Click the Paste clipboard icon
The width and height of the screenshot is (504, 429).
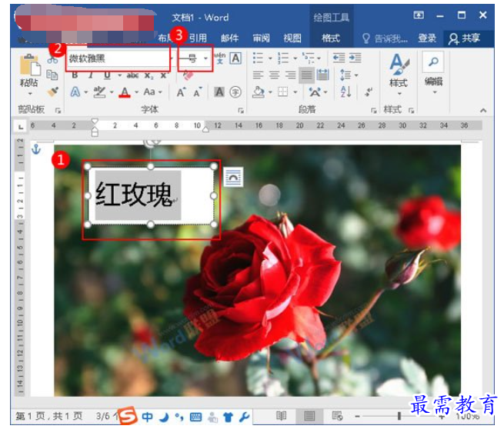click(x=30, y=65)
